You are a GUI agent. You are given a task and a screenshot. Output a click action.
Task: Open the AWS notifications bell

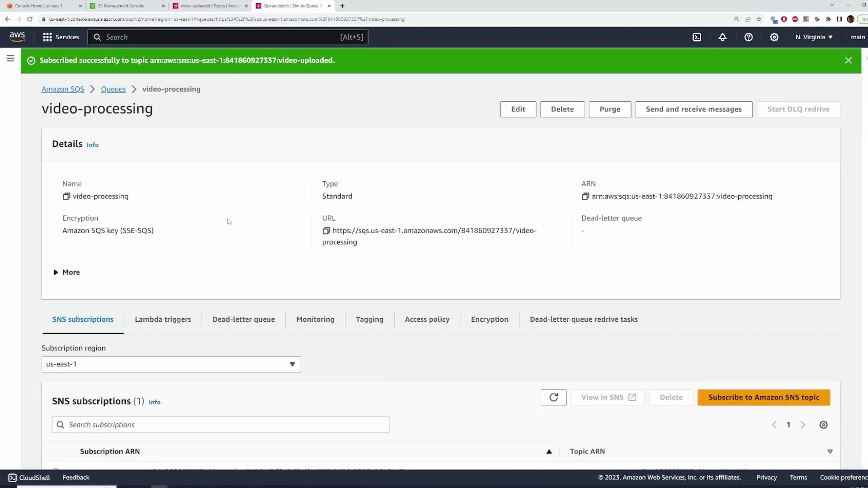pyautogui.click(x=722, y=37)
